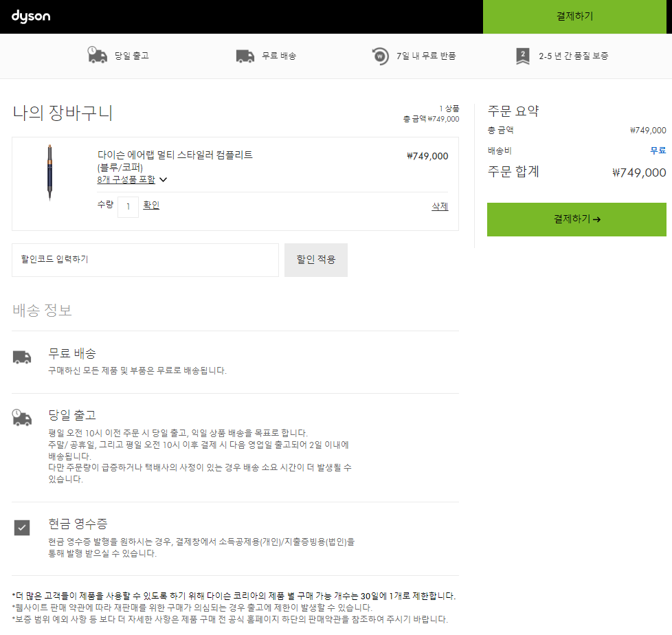Click the 배송 정보 section heading
This screenshot has height=635, width=672.
click(42, 310)
